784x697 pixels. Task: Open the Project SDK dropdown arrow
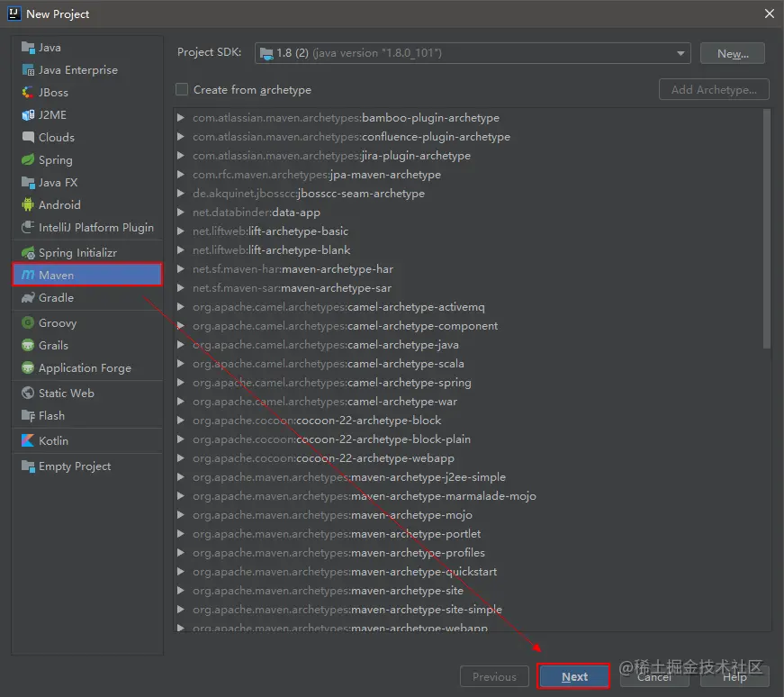680,53
